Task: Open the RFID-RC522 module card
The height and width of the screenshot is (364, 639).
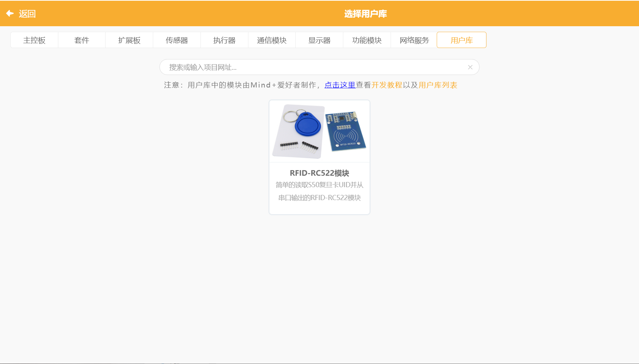Action: [319, 157]
